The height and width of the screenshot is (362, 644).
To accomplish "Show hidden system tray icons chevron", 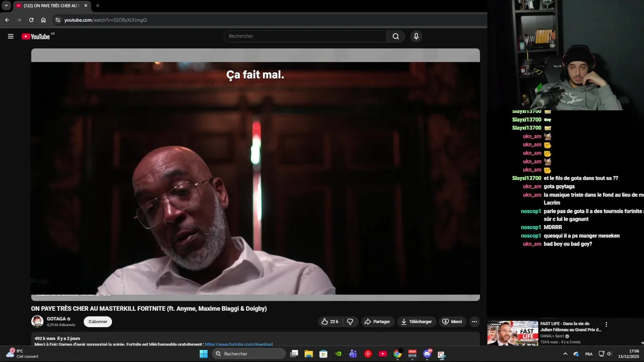I will pyautogui.click(x=565, y=354).
